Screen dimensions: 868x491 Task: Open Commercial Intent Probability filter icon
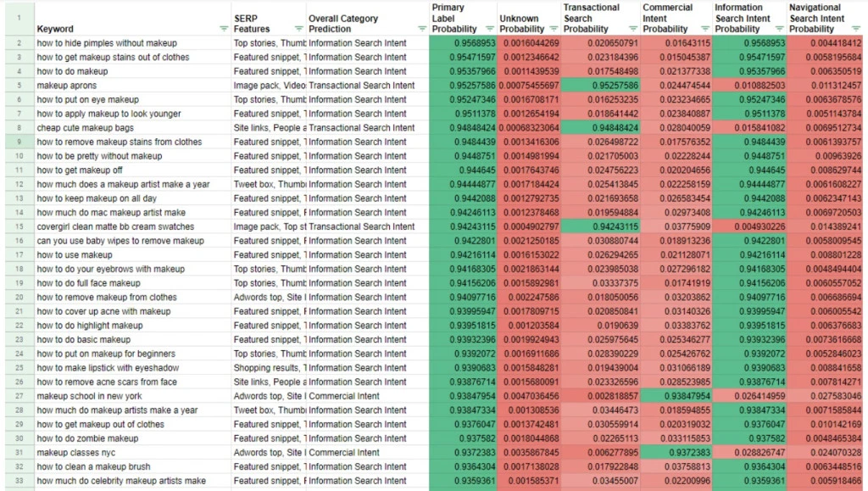coord(701,29)
